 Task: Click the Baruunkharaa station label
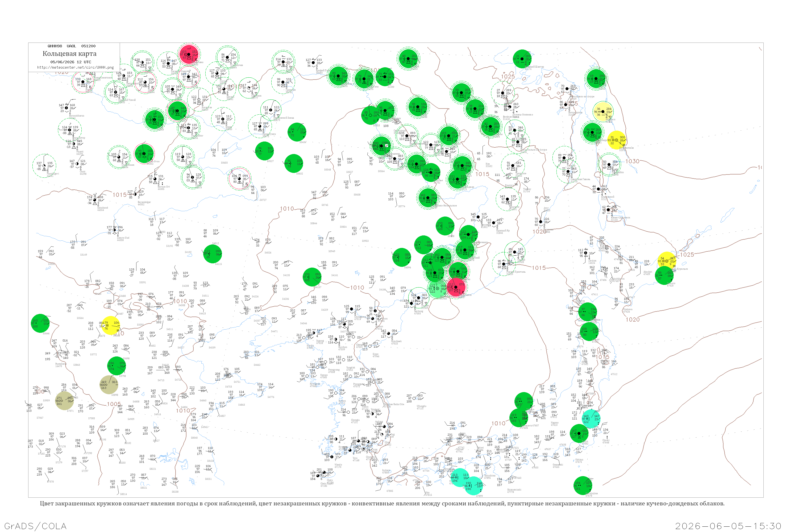[77, 116]
